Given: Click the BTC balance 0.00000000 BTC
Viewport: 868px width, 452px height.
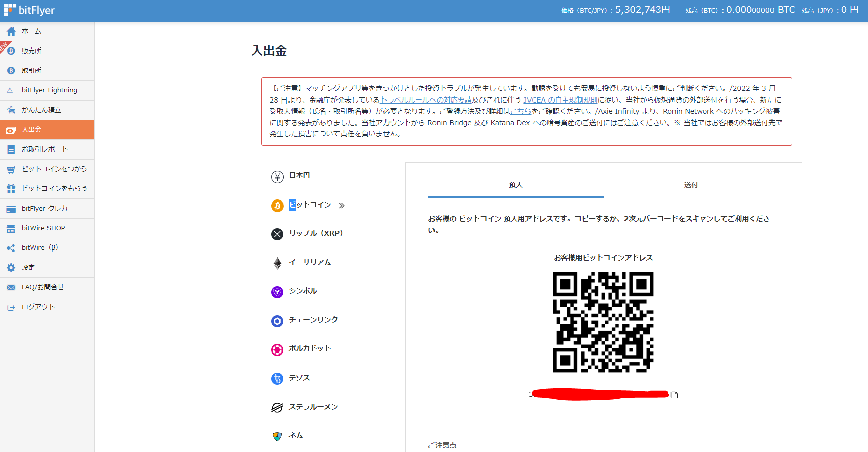Looking at the screenshot, I should [x=761, y=10].
